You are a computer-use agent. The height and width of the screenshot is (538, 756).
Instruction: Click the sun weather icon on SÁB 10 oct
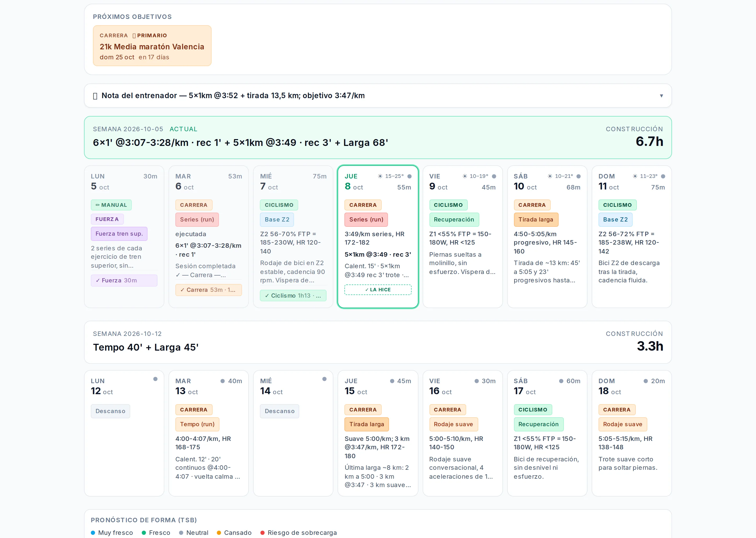coord(550,176)
